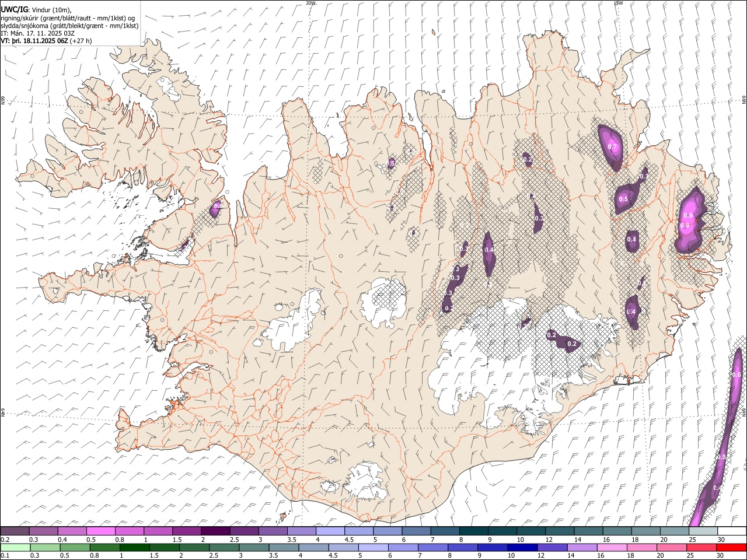Choose the 25–30 crimson bottom legend swatch
Screen dimensions: 747x560
(701, 547)
